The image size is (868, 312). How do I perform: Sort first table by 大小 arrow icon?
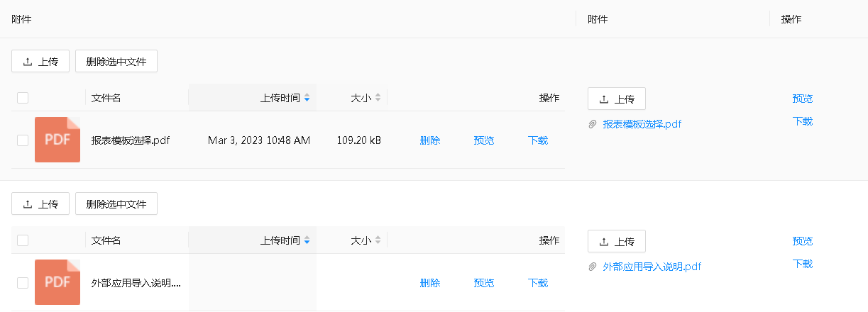[378, 98]
